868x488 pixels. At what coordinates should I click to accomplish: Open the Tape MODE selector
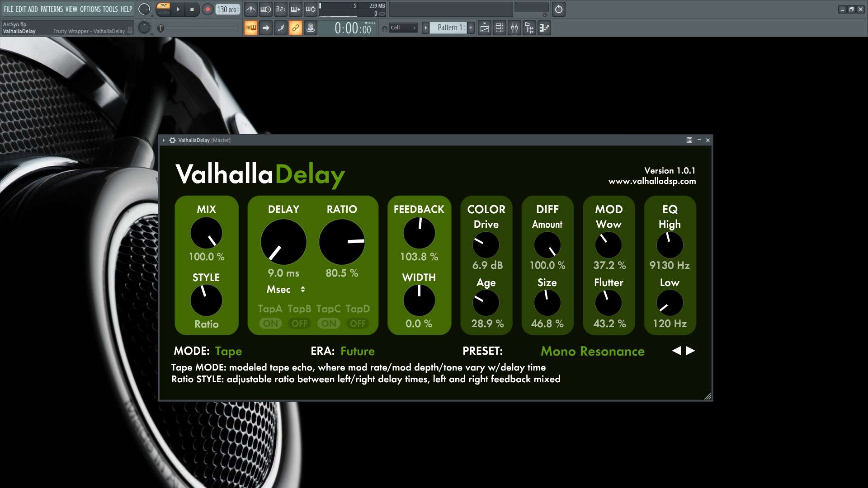228,351
